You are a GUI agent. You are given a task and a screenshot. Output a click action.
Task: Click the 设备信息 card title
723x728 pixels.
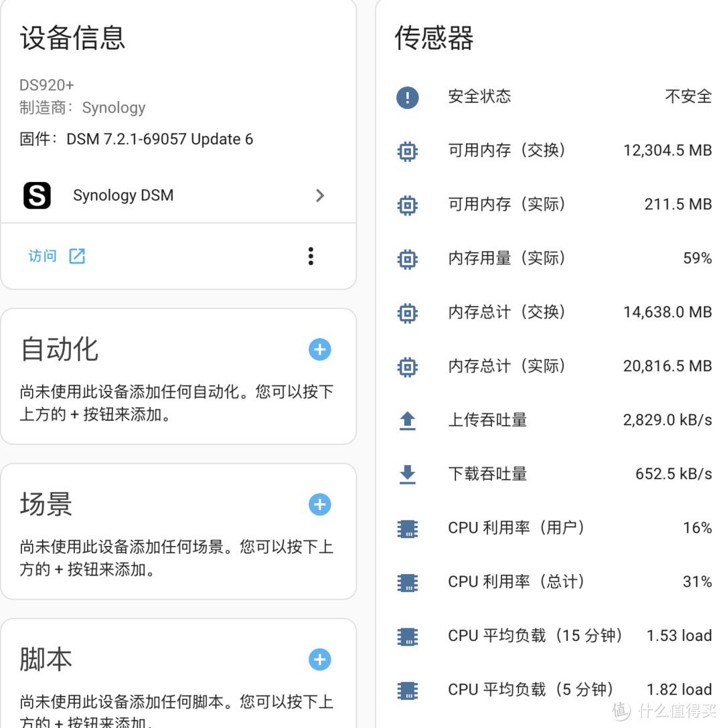click(72, 39)
